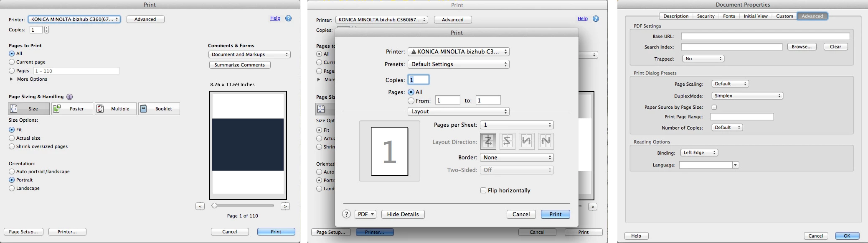868x243 pixels.
Task: Click Help link in left Print window
Action: point(275,18)
